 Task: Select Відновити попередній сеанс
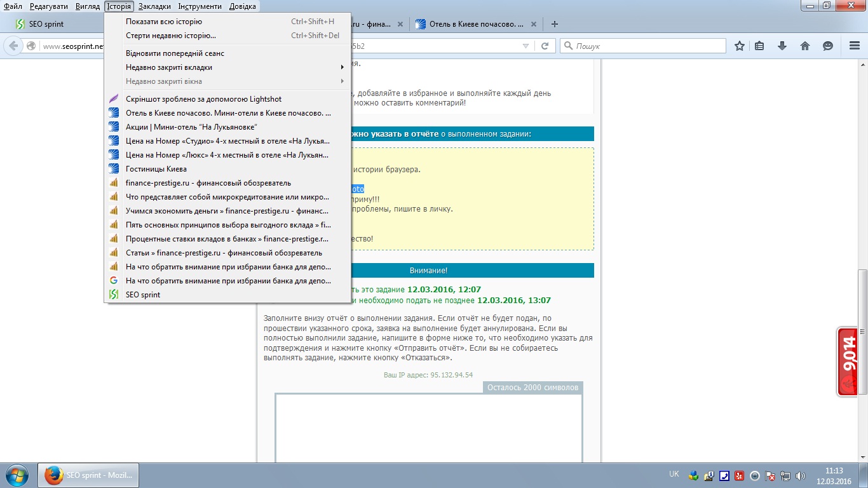tap(227, 53)
